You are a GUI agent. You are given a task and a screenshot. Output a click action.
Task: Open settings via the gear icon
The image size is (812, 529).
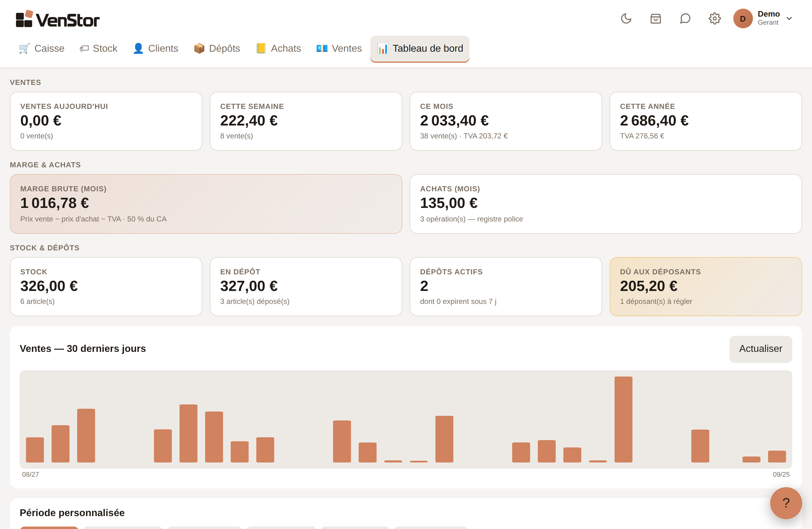714,18
